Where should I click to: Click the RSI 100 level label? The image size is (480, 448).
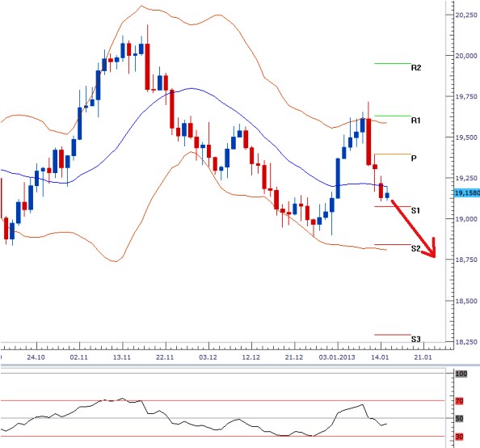tap(461, 374)
